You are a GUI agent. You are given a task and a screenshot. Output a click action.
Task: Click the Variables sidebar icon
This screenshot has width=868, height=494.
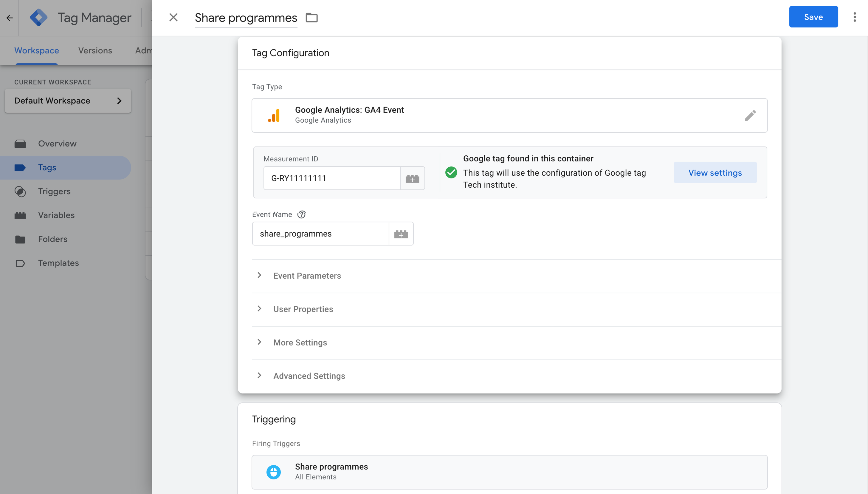tap(20, 215)
